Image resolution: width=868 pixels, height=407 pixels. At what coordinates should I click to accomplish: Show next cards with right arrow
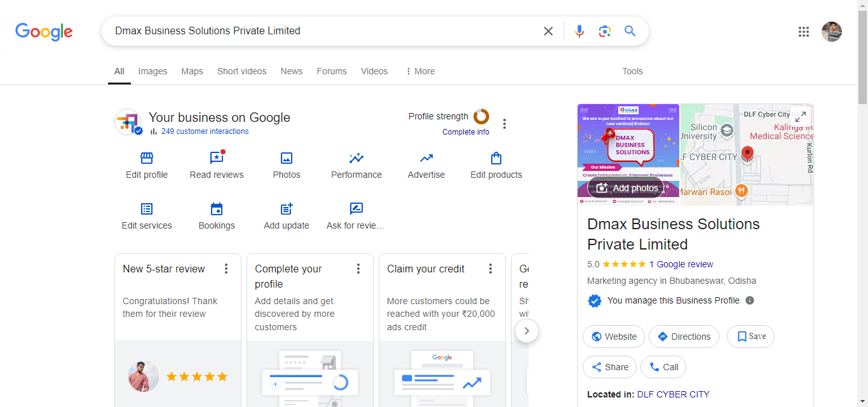(x=527, y=331)
